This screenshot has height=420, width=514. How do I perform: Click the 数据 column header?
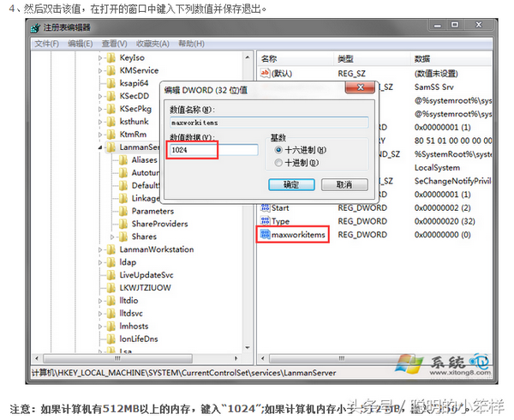coord(451,59)
